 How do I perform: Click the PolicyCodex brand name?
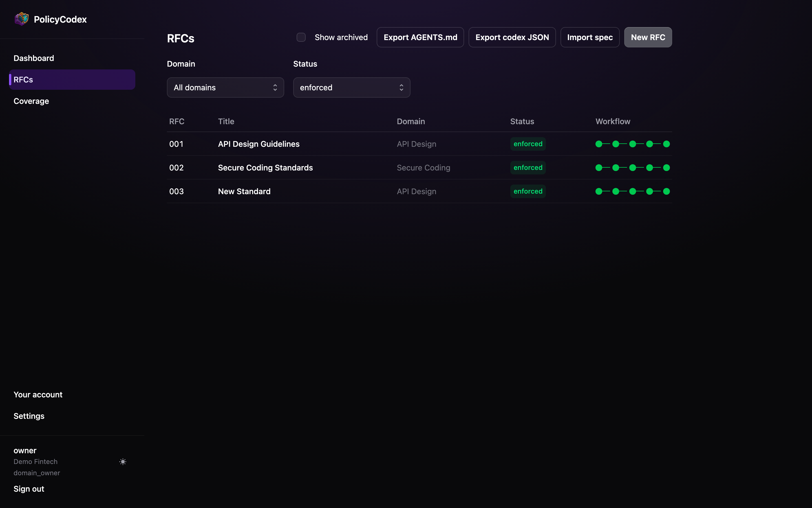(60, 19)
